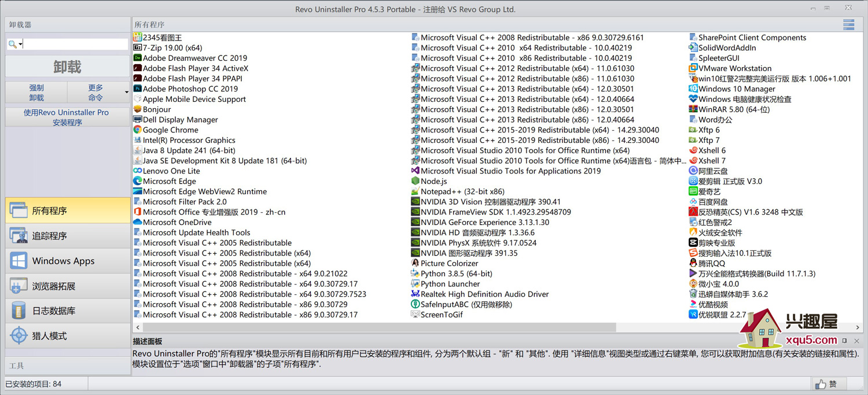Collapse the 卸载器 section header
The image size is (868, 395).
click(68, 25)
